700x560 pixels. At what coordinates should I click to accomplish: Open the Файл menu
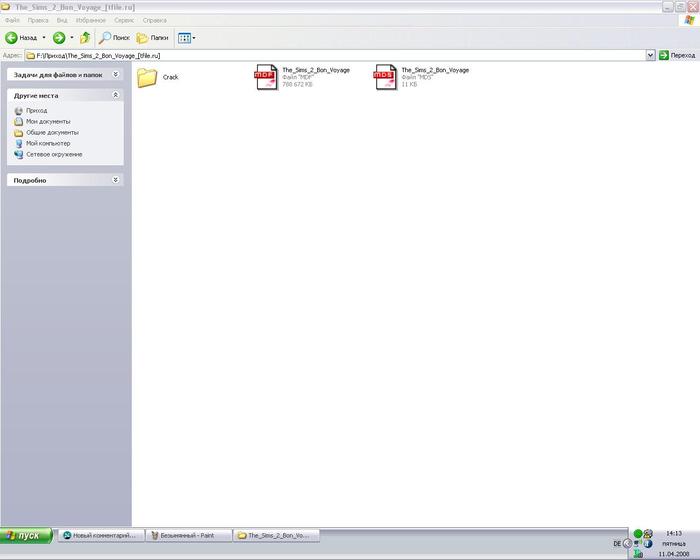click(12, 21)
